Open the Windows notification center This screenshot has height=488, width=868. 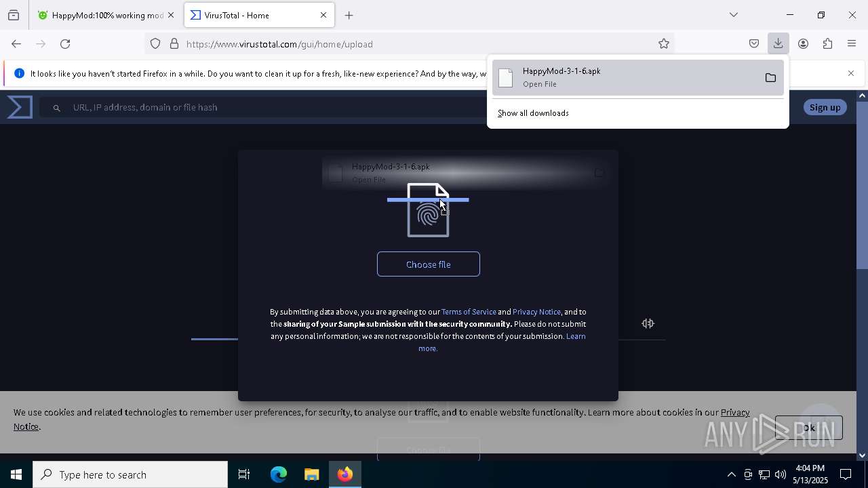pyautogui.click(x=846, y=474)
